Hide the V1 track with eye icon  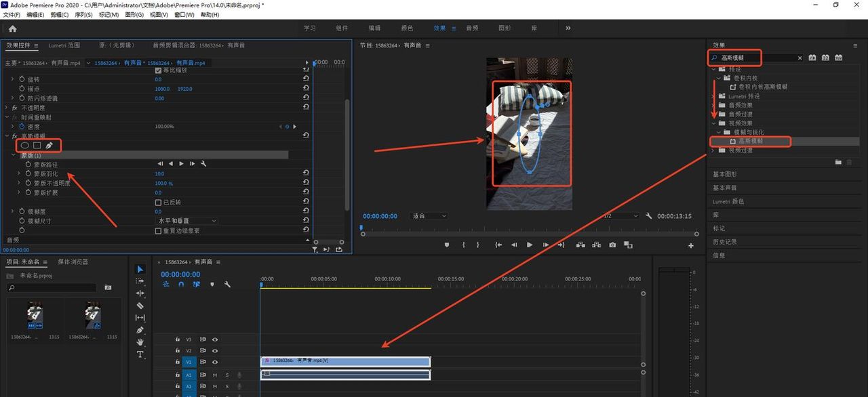[215, 362]
